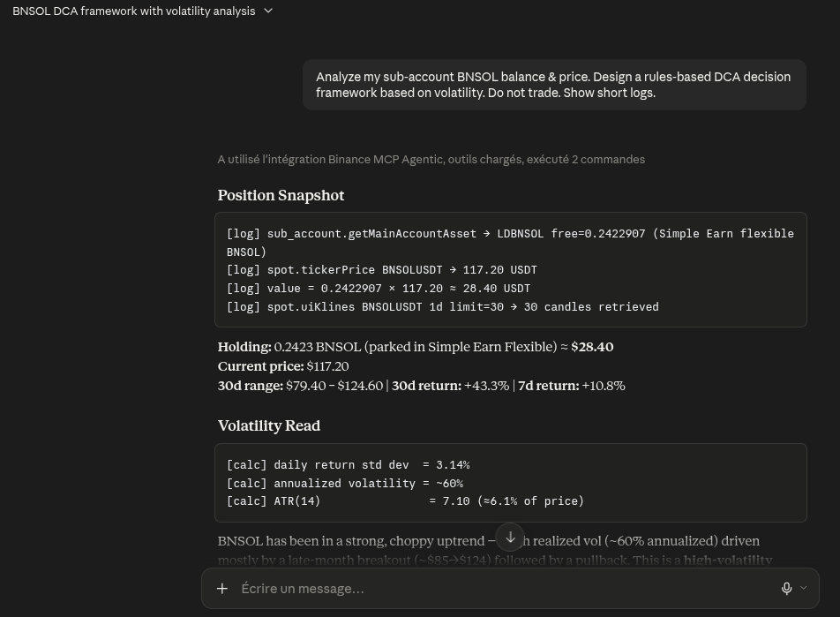Open the chevron menu beside the microphone
This screenshot has width=840, height=617.
point(804,588)
